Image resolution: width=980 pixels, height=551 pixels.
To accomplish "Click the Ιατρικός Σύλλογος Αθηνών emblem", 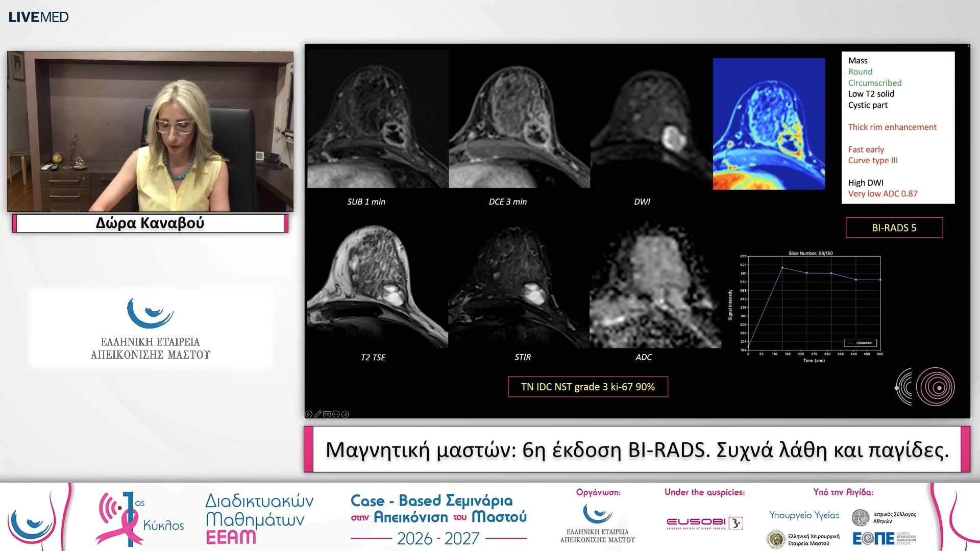I will (861, 517).
